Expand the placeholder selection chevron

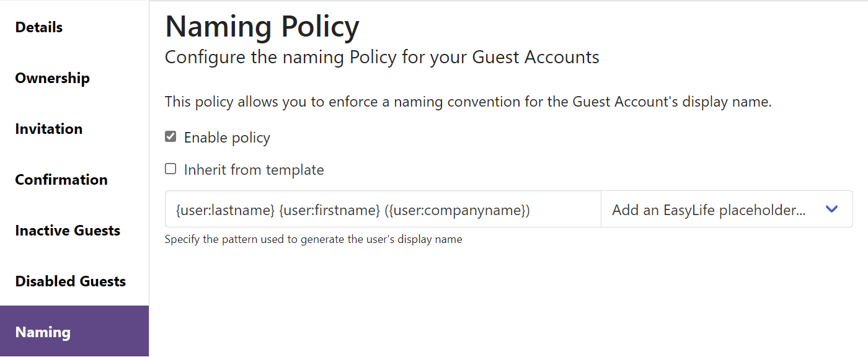click(831, 209)
